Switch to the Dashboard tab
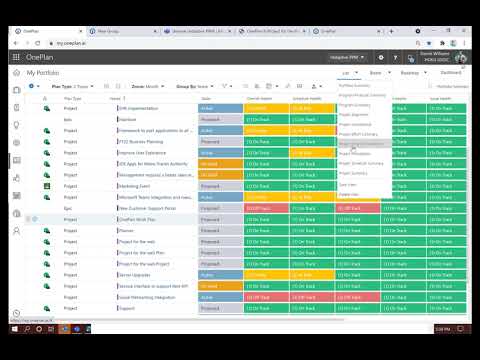 point(451,73)
